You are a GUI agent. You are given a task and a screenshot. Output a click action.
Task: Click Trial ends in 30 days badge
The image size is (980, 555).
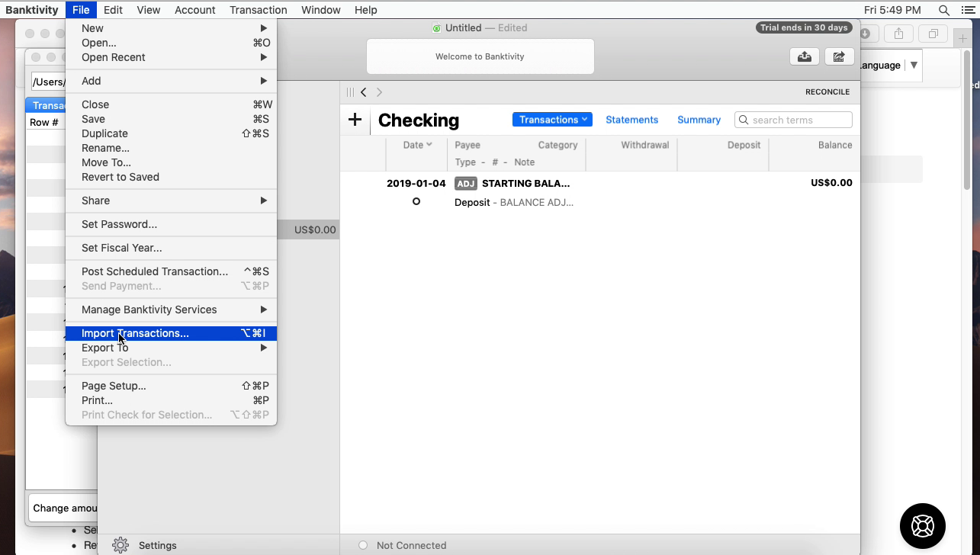804,27
